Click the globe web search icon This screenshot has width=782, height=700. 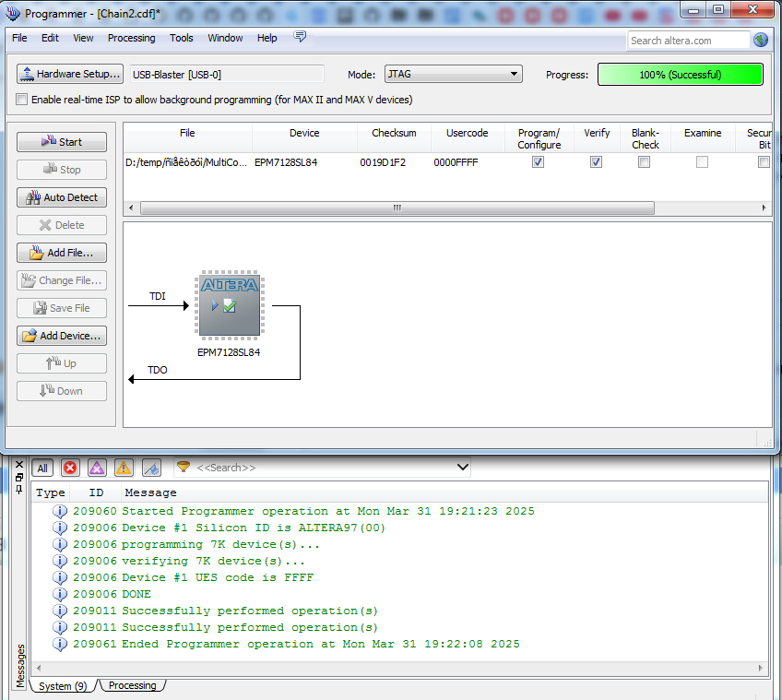click(761, 40)
